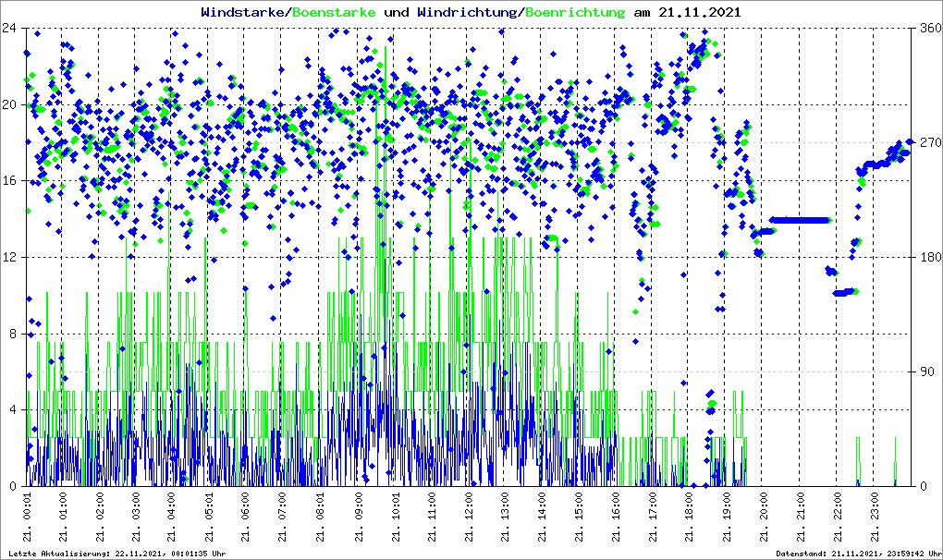Click the "Datenstand" footer timestamp
The height and width of the screenshot is (560, 943).
pos(858,553)
